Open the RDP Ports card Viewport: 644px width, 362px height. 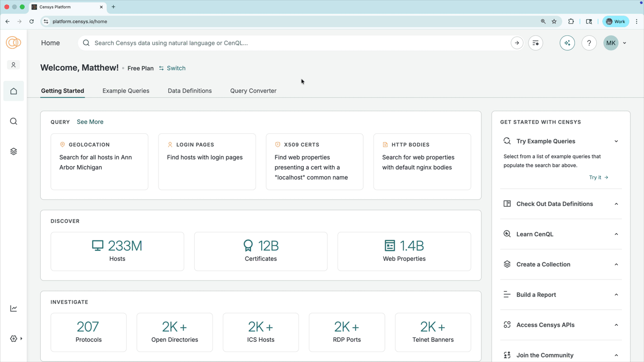coord(347,332)
